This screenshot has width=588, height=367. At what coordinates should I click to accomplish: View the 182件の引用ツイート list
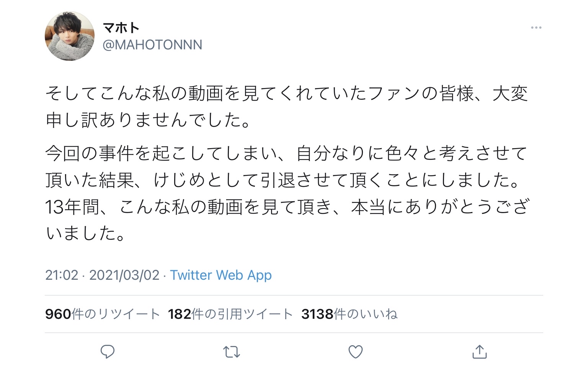pos(230,314)
